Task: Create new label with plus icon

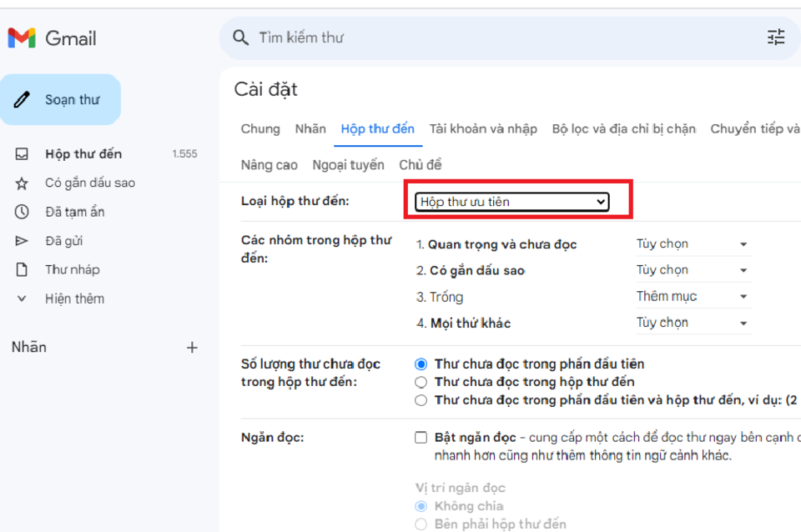Action: point(192,348)
